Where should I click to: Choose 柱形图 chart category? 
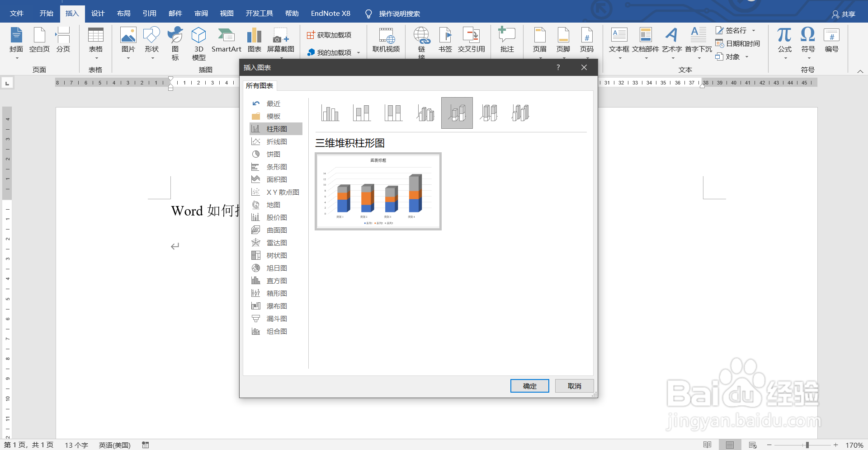[x=276, y=129]
